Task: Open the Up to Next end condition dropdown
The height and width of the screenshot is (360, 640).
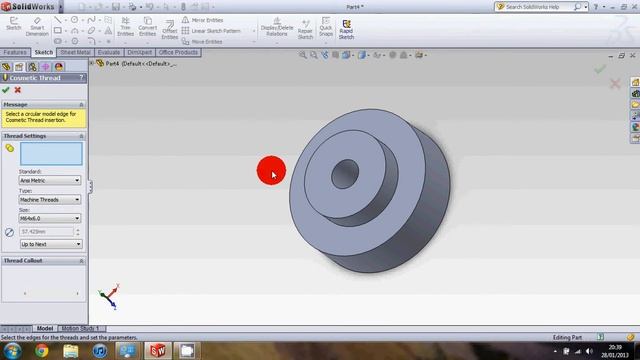Action: click(51, 244)
